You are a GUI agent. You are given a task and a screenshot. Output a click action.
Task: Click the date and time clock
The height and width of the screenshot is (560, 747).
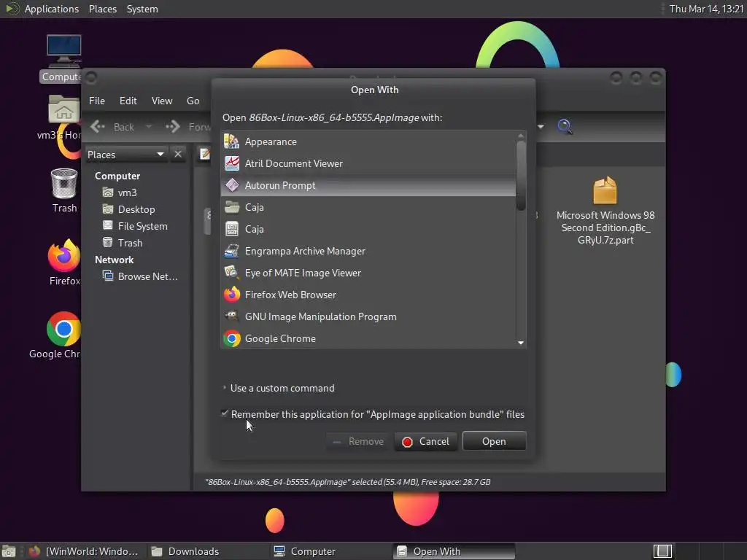706,9
